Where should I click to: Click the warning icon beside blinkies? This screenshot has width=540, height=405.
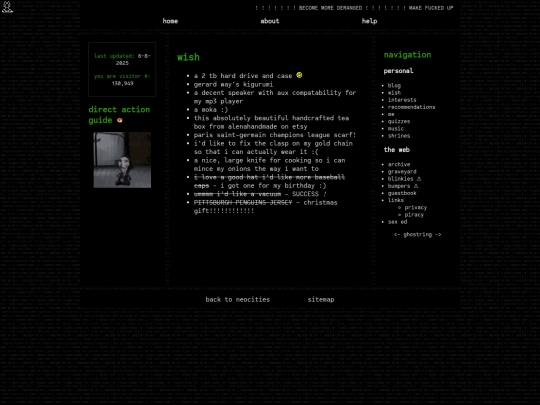(x=419, y=179)
